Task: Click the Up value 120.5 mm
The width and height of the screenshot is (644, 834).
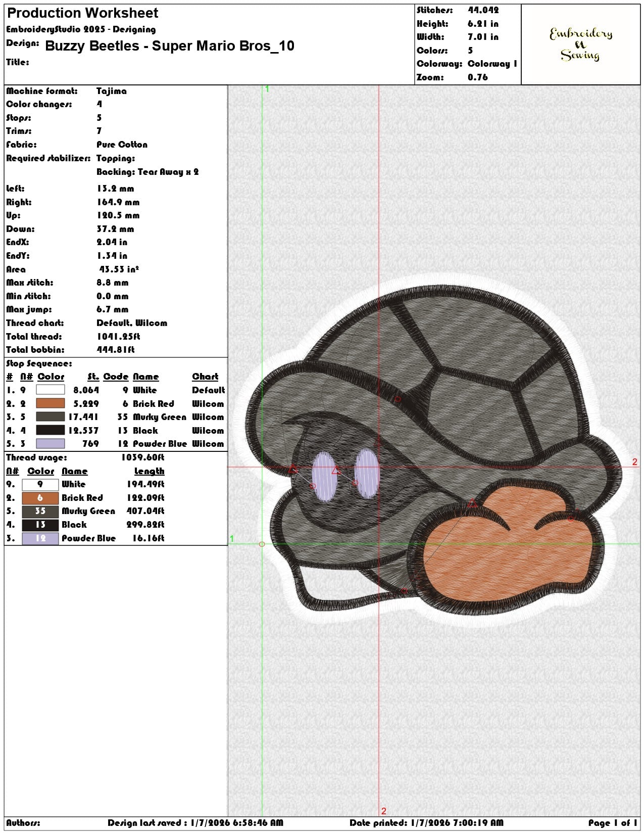Action: pos(118,215)
